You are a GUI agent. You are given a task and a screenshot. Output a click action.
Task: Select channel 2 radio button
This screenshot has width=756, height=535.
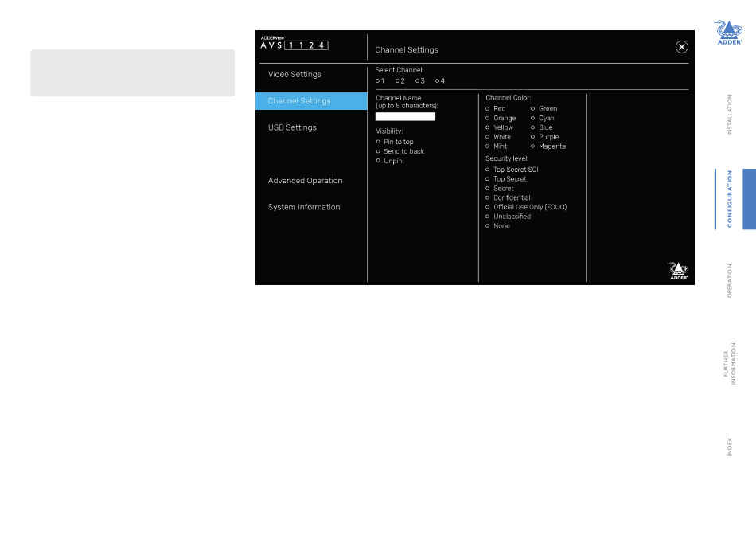click(x=397, y=81)
